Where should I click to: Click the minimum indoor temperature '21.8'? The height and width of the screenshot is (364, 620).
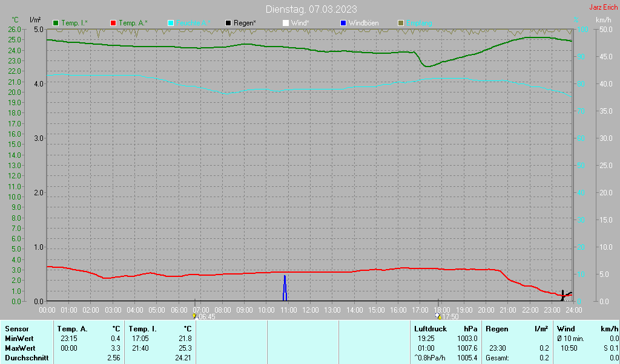[x=185, y=339]
